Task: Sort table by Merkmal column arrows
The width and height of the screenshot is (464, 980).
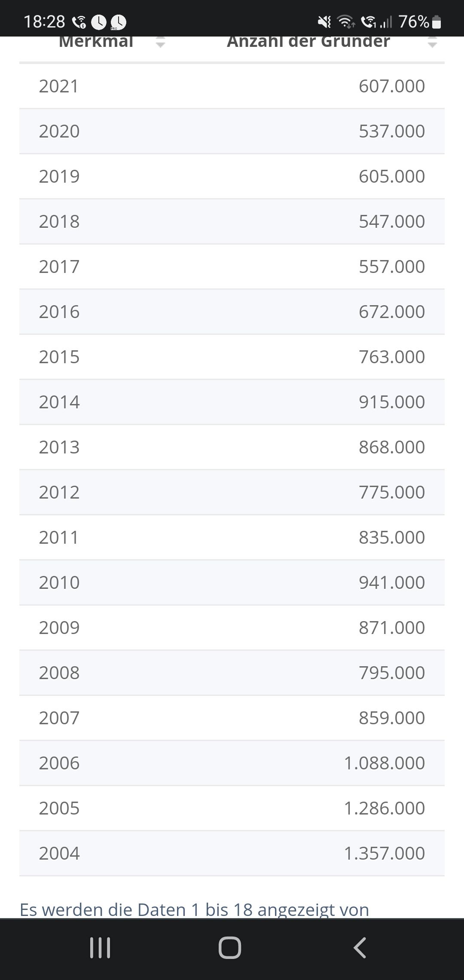Action: coord(160,42)
